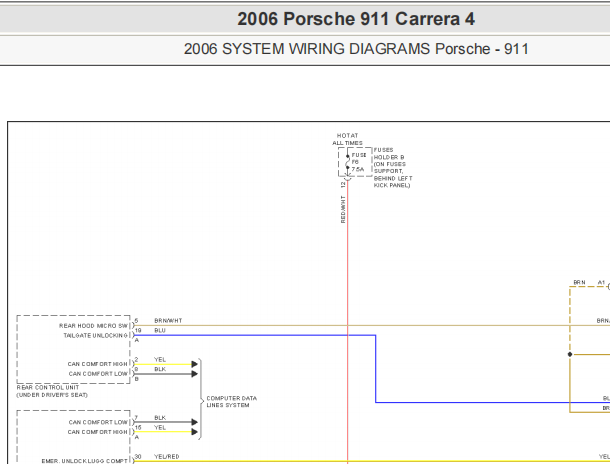Click "CAN COMFORT HIGH" at pin 15
The width and height of the screenshot is (610, 464).
tap(97, 432)
